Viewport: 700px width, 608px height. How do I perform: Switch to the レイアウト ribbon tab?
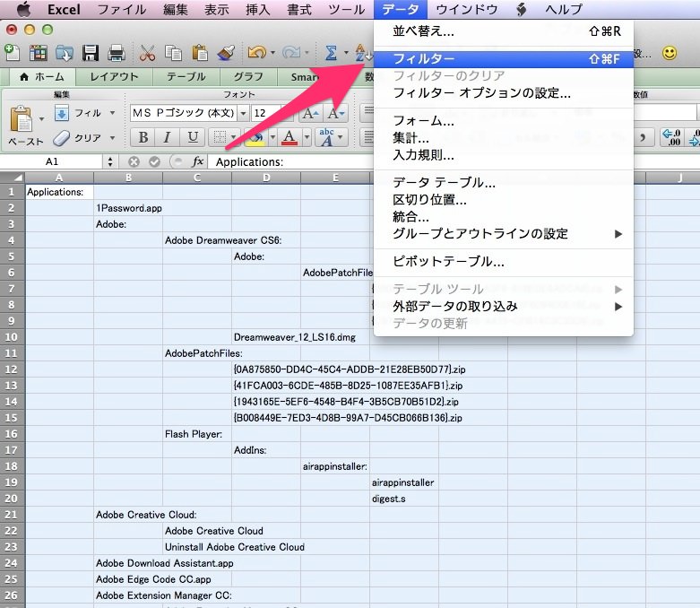(x=115, y=77)
